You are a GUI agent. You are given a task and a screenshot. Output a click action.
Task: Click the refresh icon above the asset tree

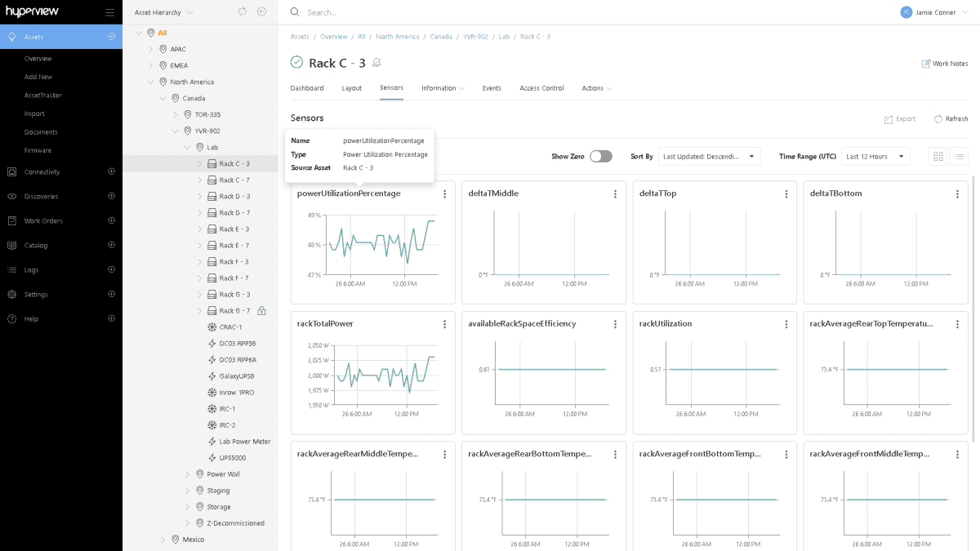coord(241,11)
